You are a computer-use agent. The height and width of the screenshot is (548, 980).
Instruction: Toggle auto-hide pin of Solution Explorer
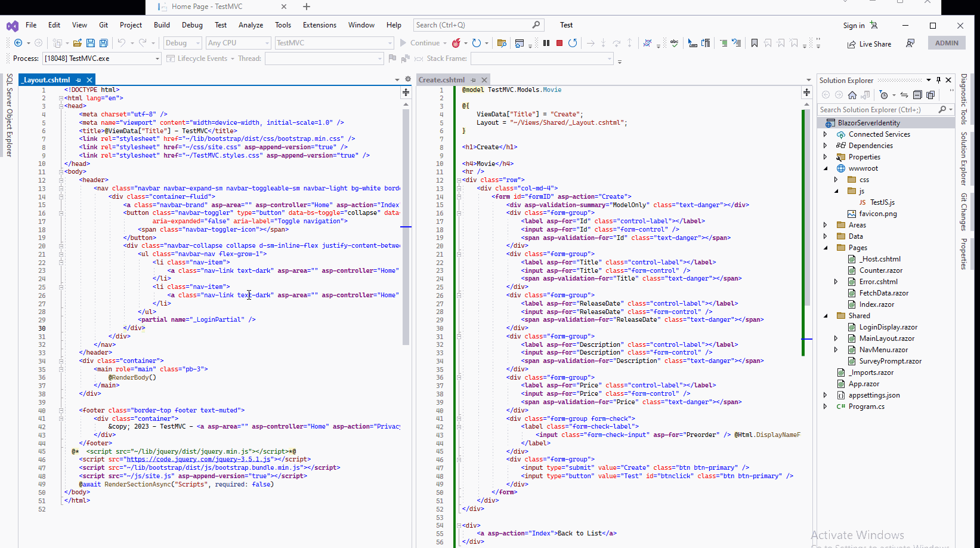click(938, 80)
